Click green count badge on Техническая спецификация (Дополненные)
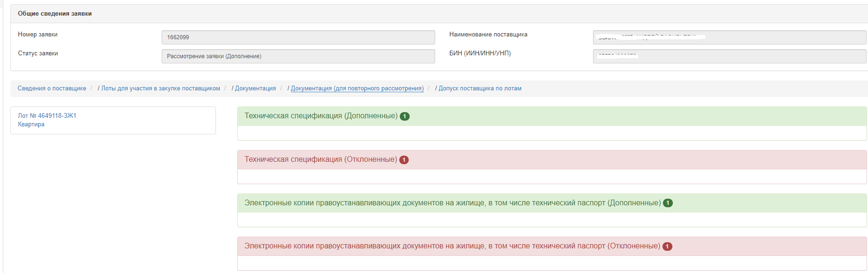Screen dimensions: 868x273 point(404,116)
